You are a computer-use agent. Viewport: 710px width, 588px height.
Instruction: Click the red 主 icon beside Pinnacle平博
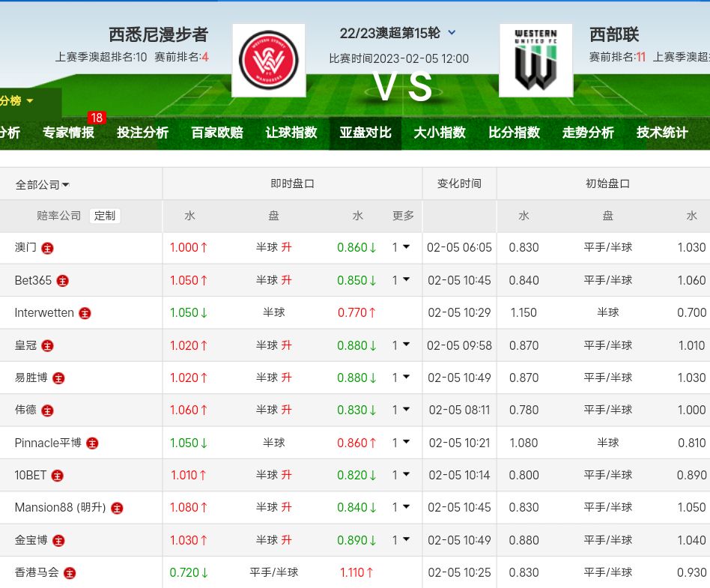tap(92, 443)
